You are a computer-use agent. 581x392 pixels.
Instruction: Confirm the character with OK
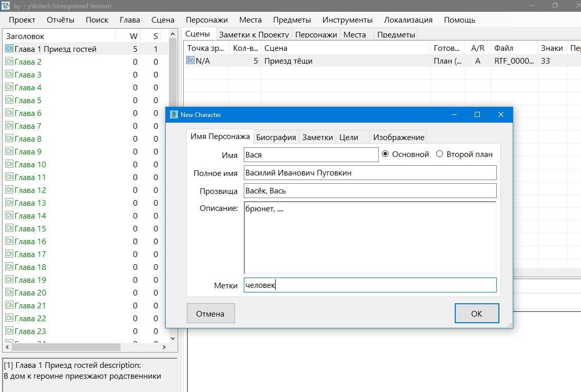(476, 313)
